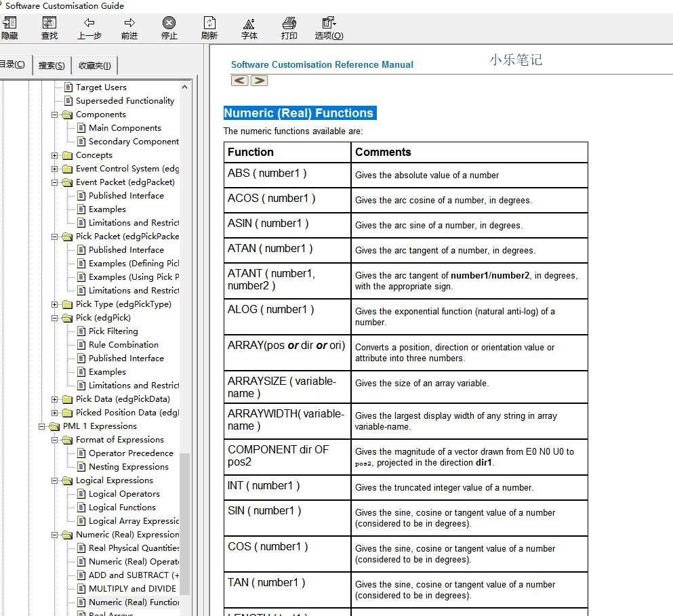Collapse the Numeric (Real) Expressions node
The image size is (673, 616).
(x=54, y=535)
